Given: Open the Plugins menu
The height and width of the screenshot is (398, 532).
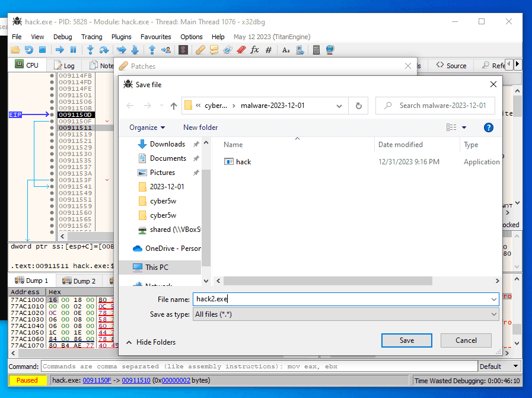Looking at the screenshot, I should pyautogui.click(x=121, y=36).
